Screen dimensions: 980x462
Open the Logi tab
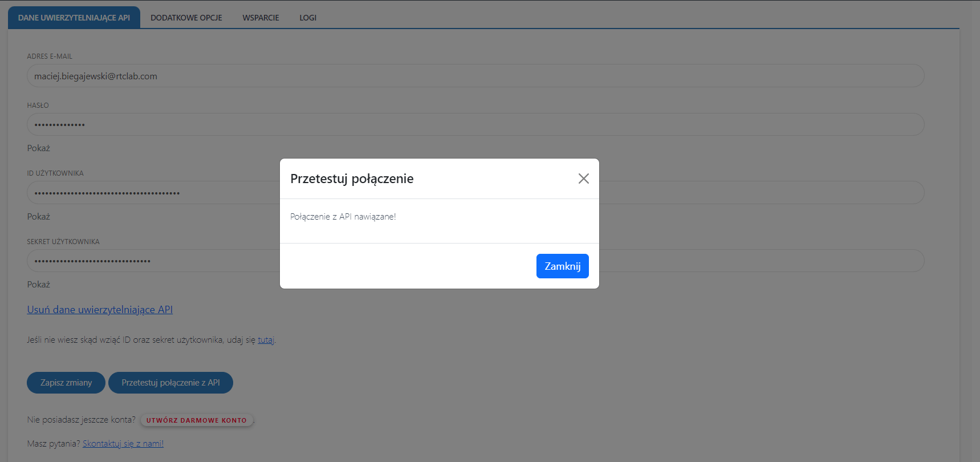coord(308,18)
